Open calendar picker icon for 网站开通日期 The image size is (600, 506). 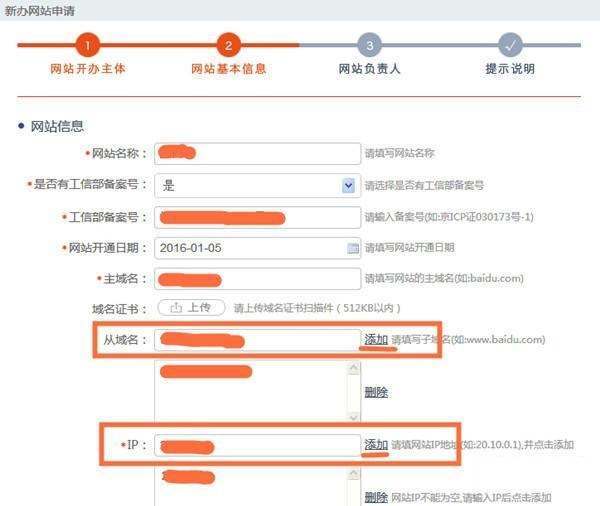tap(353, 248)
